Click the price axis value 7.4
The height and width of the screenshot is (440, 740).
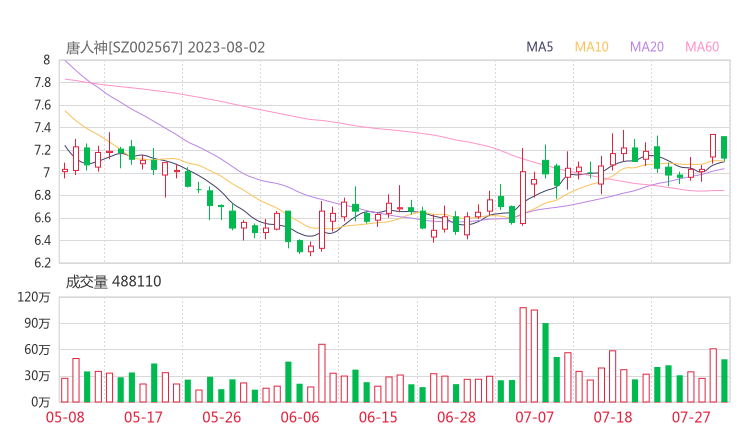click(42, 127)
